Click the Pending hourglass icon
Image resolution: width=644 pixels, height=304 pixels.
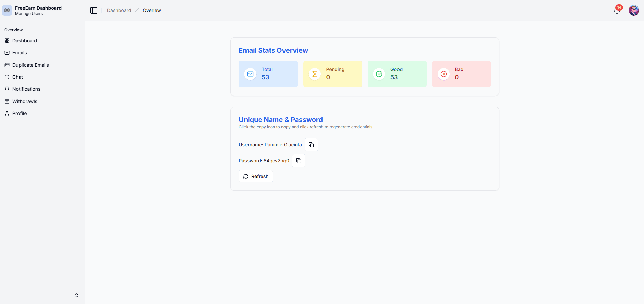(x=315, y=74)
